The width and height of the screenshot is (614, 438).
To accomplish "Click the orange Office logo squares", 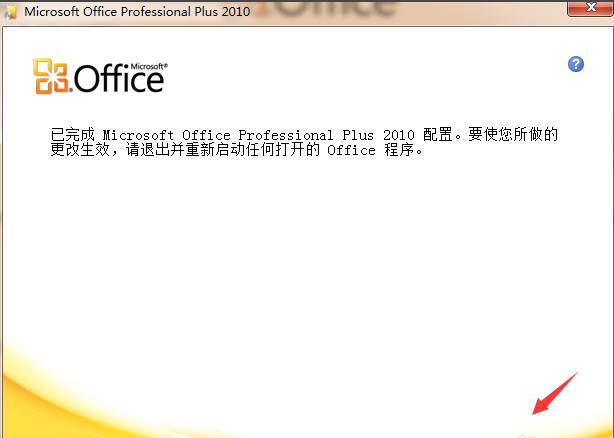I will (52, 76).
